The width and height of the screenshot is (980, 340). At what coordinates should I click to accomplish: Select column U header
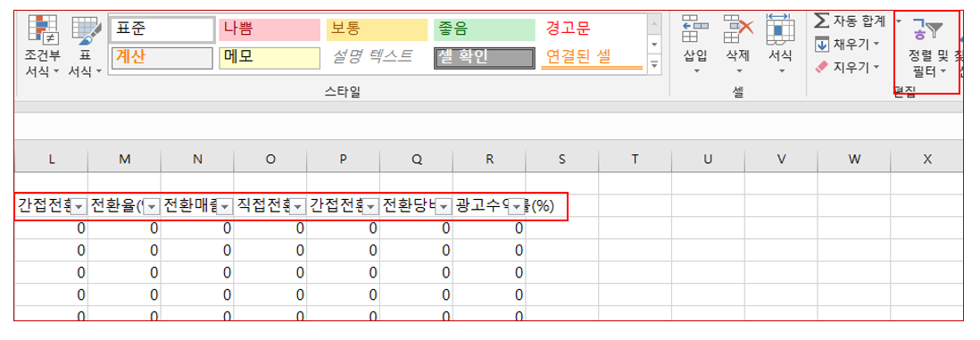coord(708,160)
